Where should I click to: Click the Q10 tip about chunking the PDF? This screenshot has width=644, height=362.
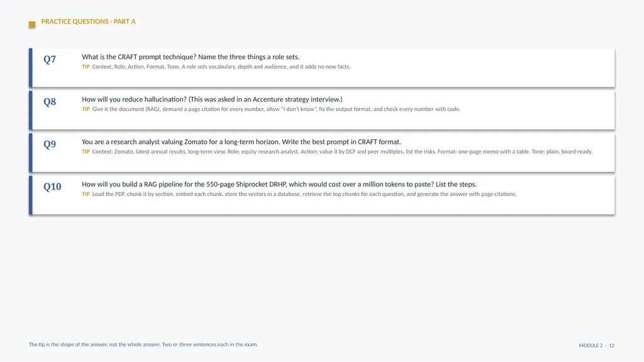[x=304, y=194]
